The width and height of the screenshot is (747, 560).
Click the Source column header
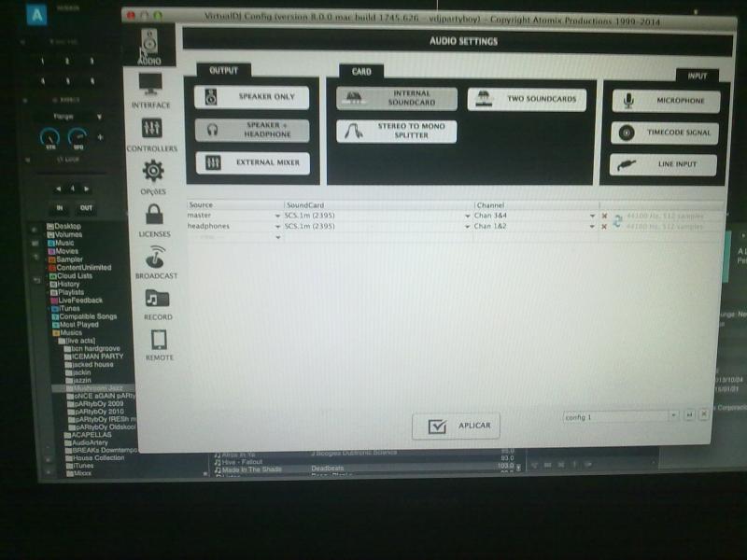click(201, 204)
